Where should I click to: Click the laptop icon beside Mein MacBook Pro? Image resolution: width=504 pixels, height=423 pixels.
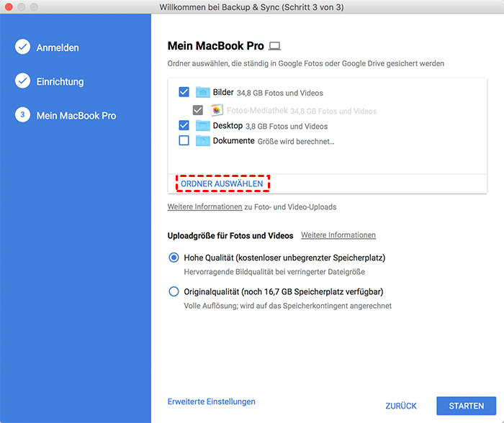275,46
